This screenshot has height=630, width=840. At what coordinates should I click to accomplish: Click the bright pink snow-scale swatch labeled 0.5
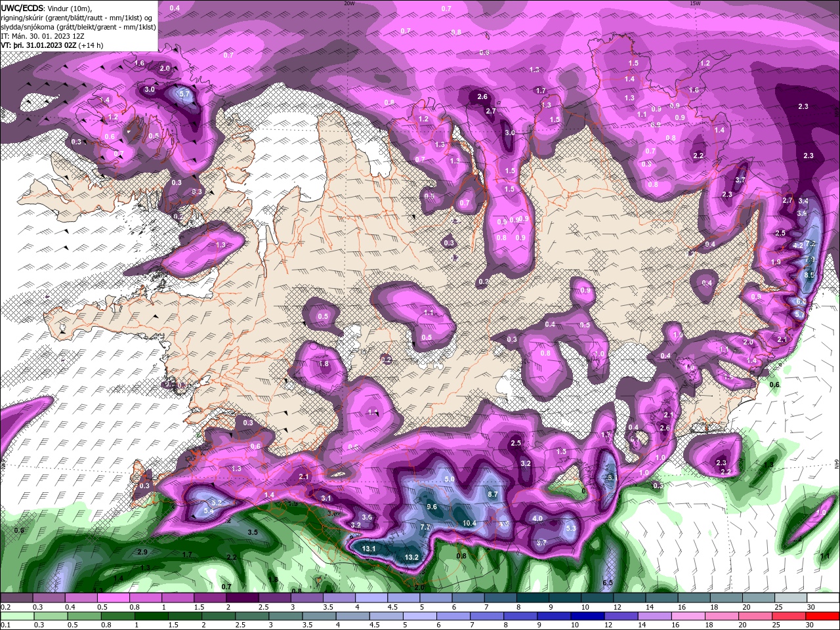[x=113, y=597]
